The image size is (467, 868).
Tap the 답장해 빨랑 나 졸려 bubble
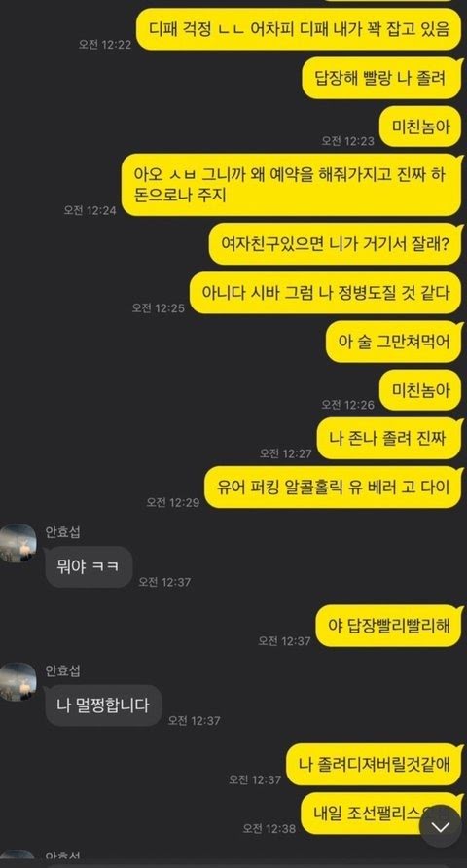click(381, 78)
